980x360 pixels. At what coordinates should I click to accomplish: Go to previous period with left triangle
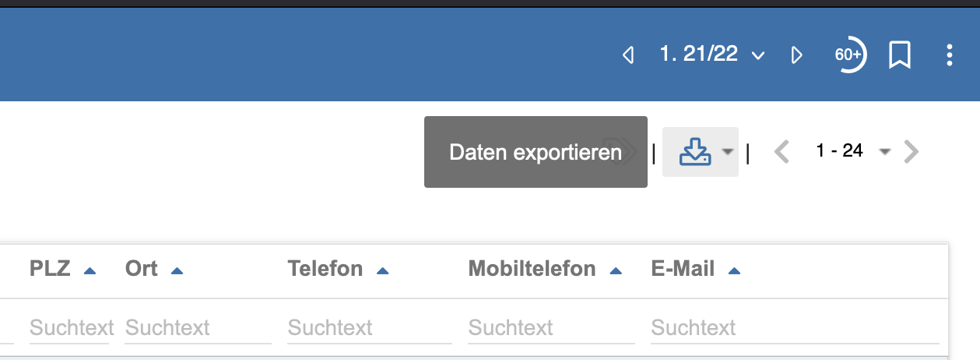click(x=628, y=55)
